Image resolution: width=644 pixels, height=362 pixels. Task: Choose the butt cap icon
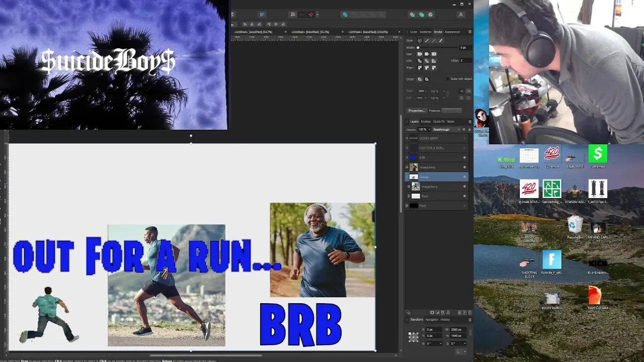427,54
